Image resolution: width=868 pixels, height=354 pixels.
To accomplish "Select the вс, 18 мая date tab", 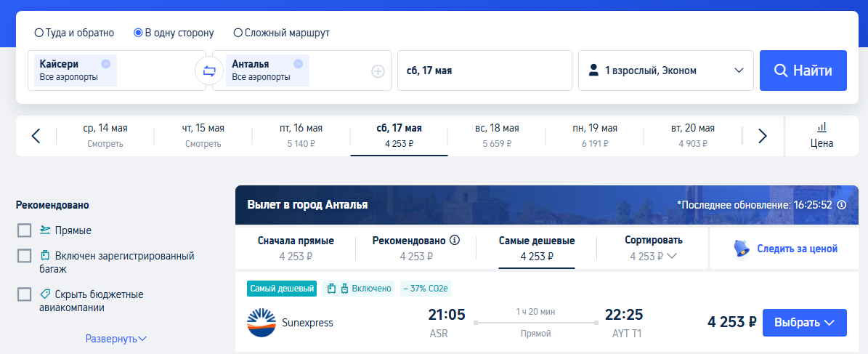I will pyautogui.click(x=497, y=136).
